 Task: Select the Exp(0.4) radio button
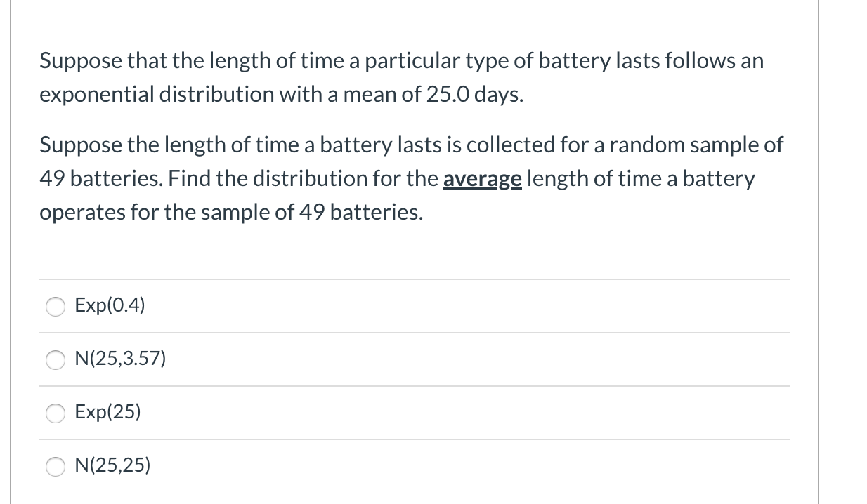point(56,306)
